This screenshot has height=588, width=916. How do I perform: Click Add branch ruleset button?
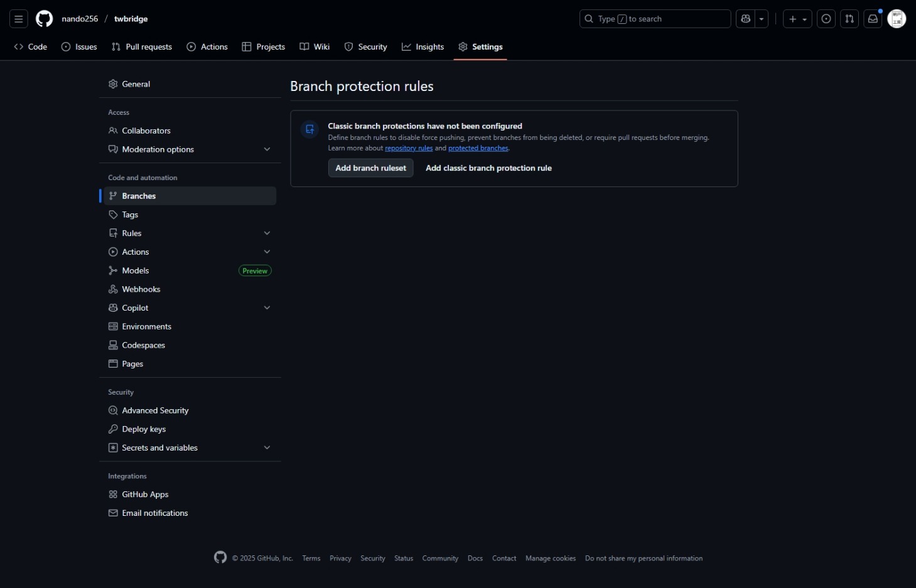pyautogui.click(x=370, y=168)
